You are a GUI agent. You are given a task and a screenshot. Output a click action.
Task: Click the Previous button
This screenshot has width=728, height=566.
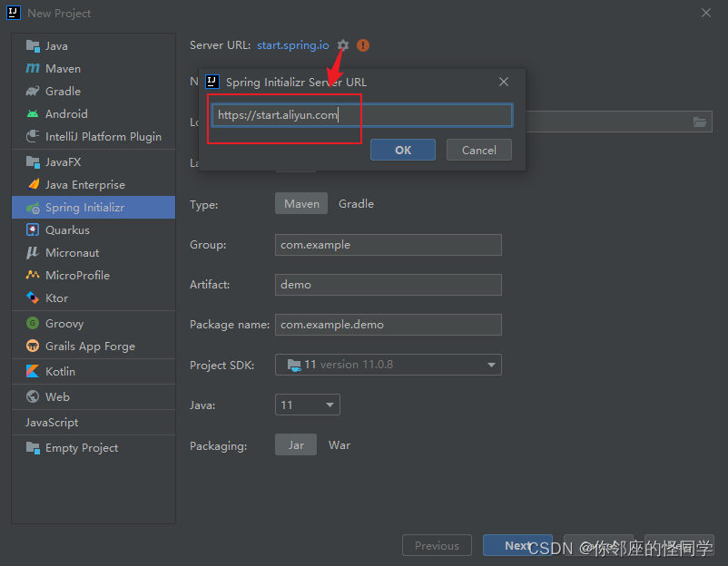point(437,545)
